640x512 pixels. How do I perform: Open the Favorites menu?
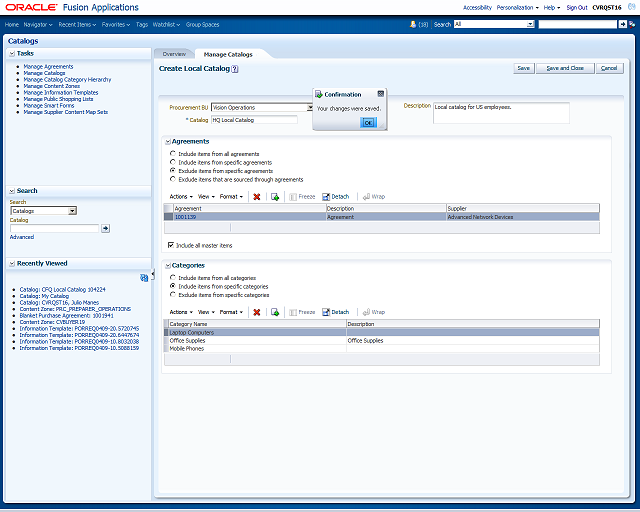[116, 24]
